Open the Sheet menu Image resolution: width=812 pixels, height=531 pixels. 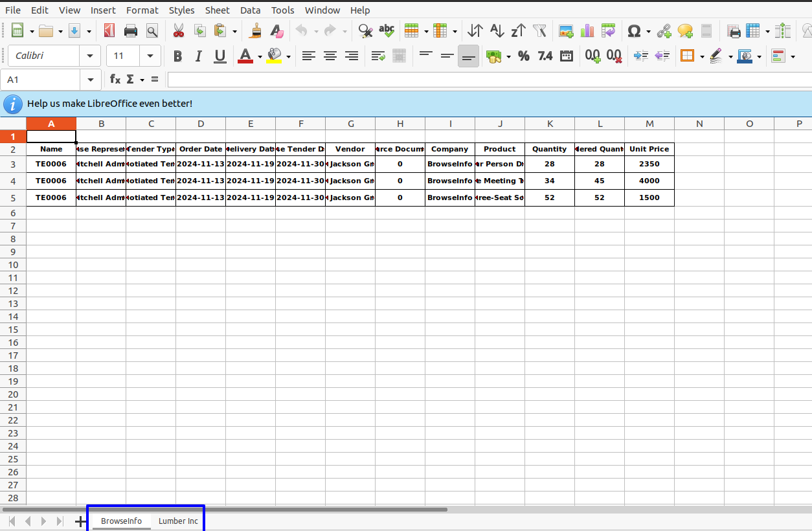coord(217,10)
